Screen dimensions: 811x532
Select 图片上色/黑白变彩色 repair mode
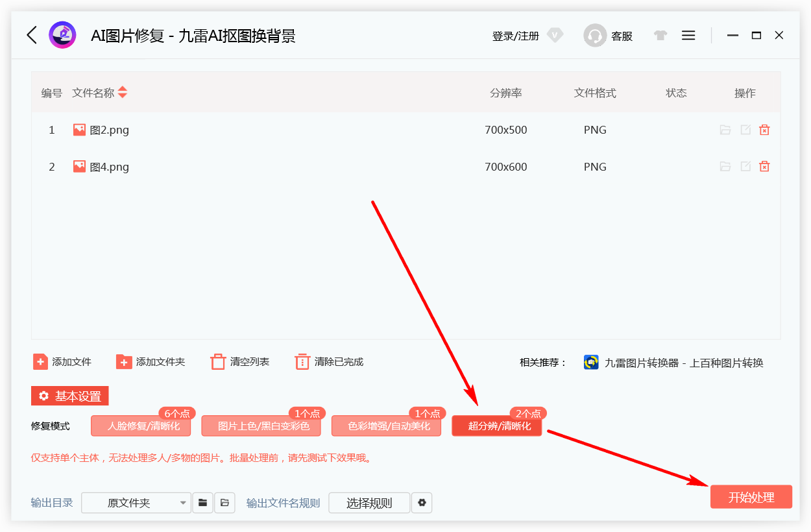click(x=261, y=426)
